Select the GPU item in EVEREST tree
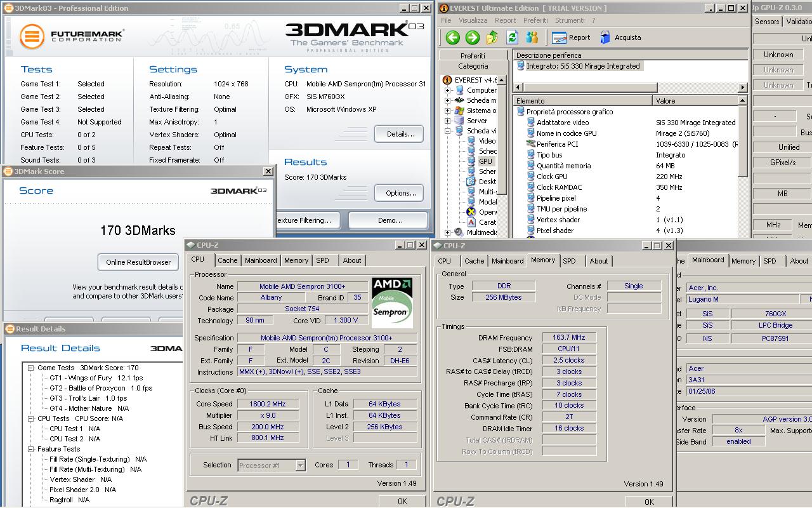Screen dimensions: 812x508 pyautogui.click(x=485, y=161)
